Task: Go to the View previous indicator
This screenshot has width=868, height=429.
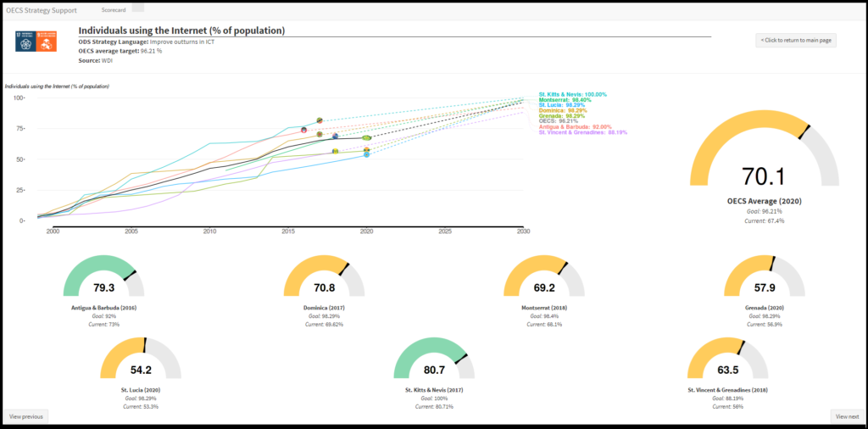Action: (25, 416)
